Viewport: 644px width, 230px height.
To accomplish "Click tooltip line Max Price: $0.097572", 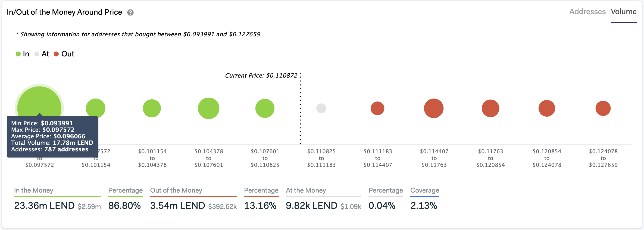I will tap(43, 130).
